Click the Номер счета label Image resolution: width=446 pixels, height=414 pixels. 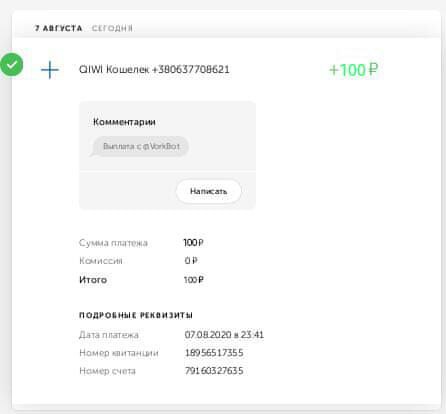(107, 371)
